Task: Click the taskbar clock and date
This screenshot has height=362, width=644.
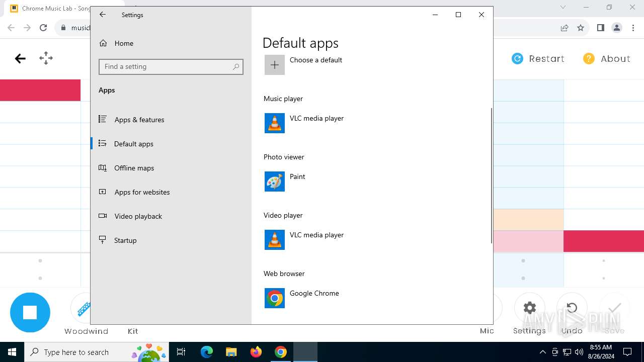Action: click(x=601, y=352)
